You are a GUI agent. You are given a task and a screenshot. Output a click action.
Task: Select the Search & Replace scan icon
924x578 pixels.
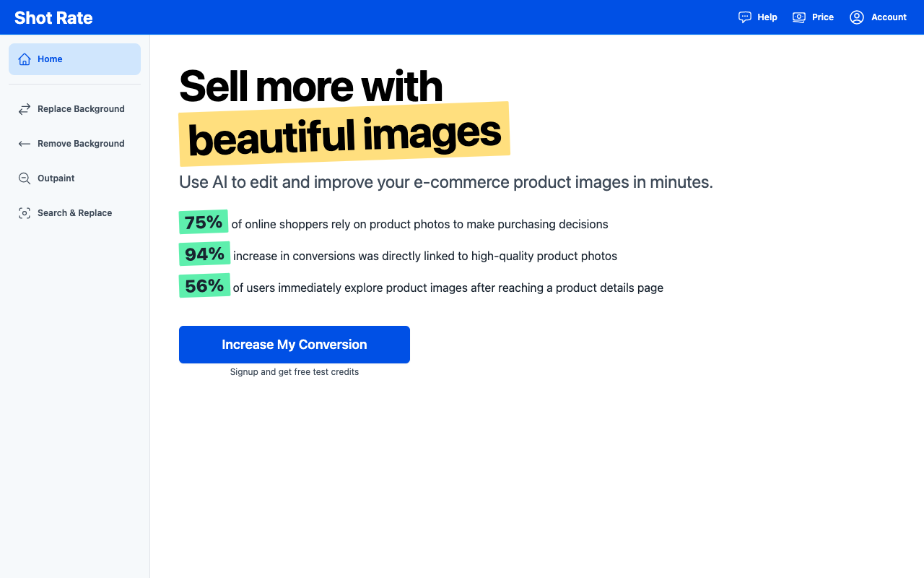(x=25, y=213)
